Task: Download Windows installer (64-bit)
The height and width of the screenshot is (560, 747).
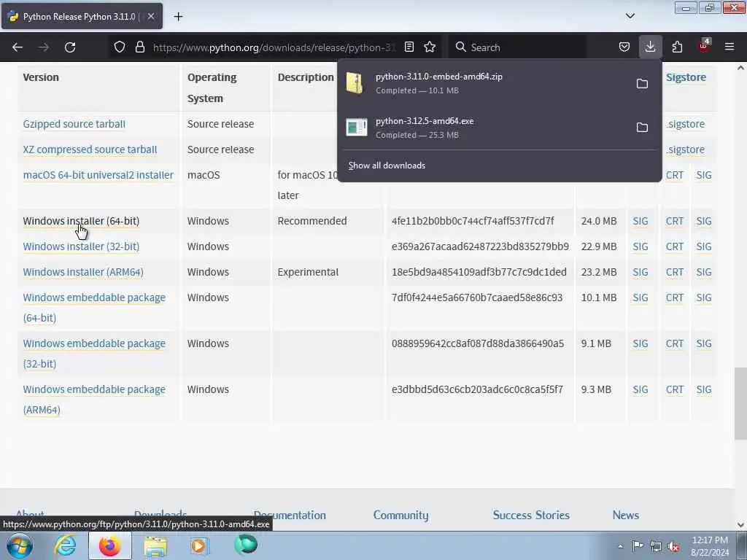Action: point(81,222)
